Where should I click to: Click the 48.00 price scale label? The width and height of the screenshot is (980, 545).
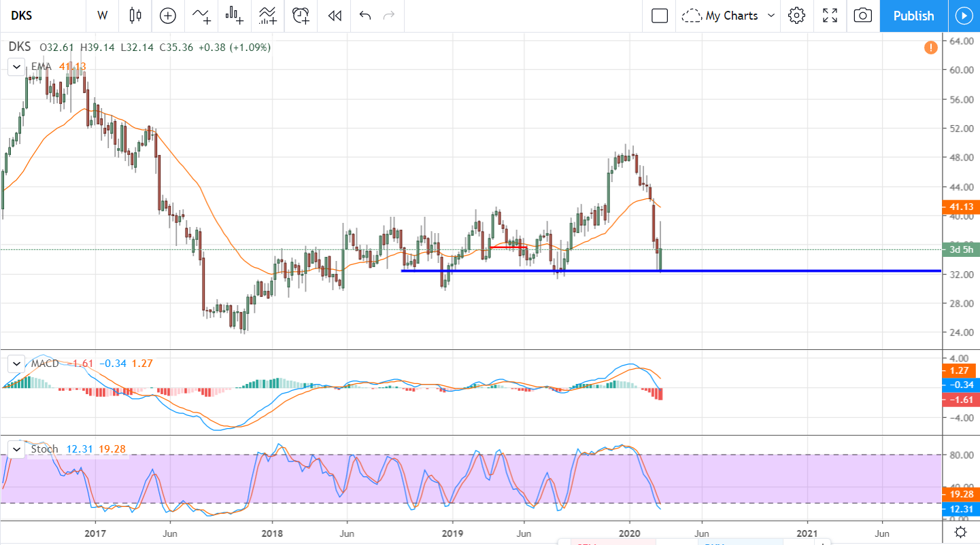click(x=960, y=158)
